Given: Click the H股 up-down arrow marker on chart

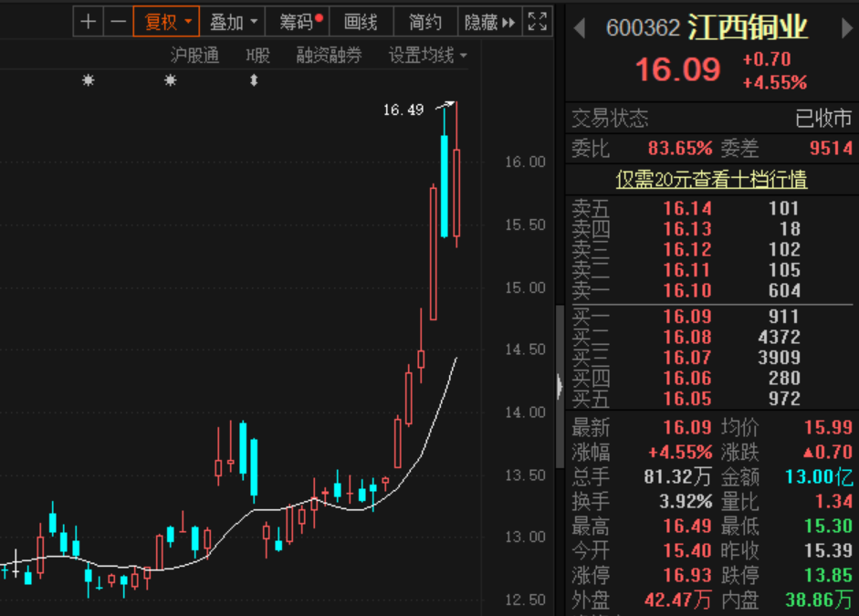Looking at the screenshot, I should click(x=254, y=80).
